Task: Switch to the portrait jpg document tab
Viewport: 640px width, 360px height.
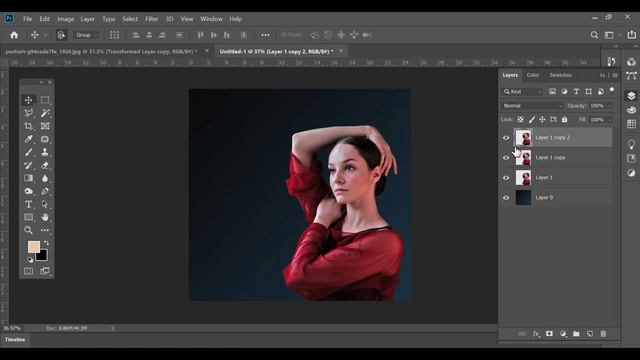Action: tap(101, 52)
